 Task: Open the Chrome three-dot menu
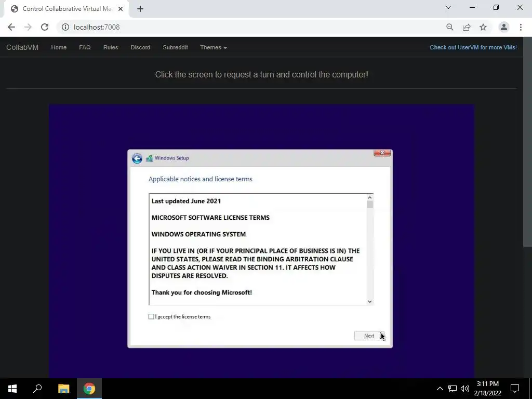[x=521, y=27]
